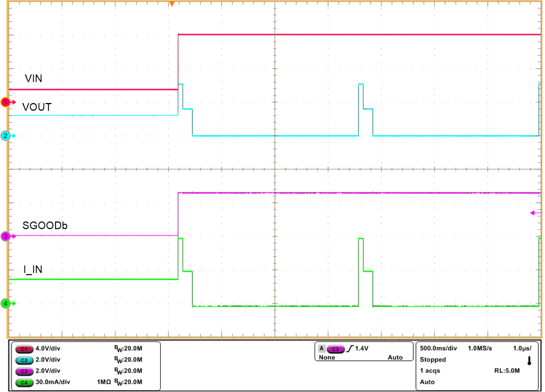Open the None holdoff selector
This screenshot has height=392, width=545.
point(327,358)
